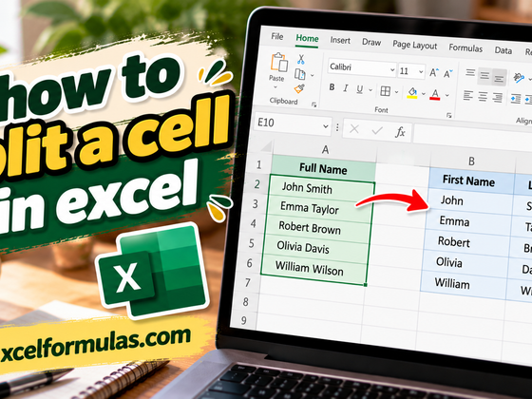Image resolution: width=532 pixels, height=399 pixels.
Task: Switch to the Draw tab
Action: click(x=371, y=42)
